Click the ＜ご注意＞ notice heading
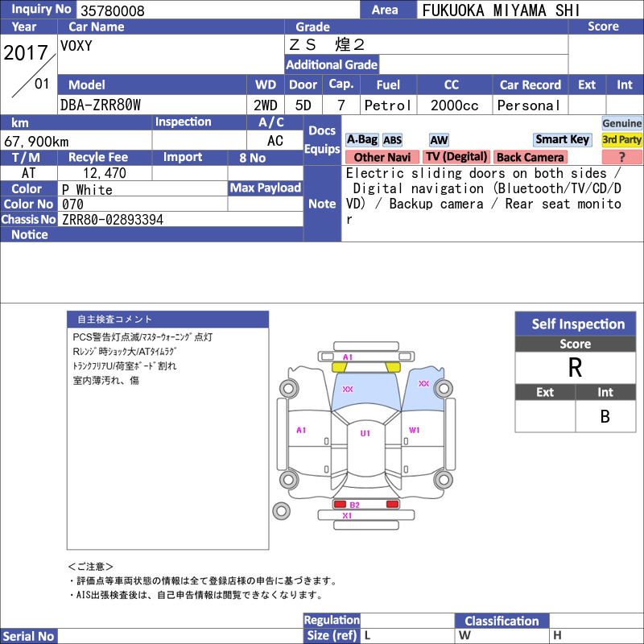 90,567
